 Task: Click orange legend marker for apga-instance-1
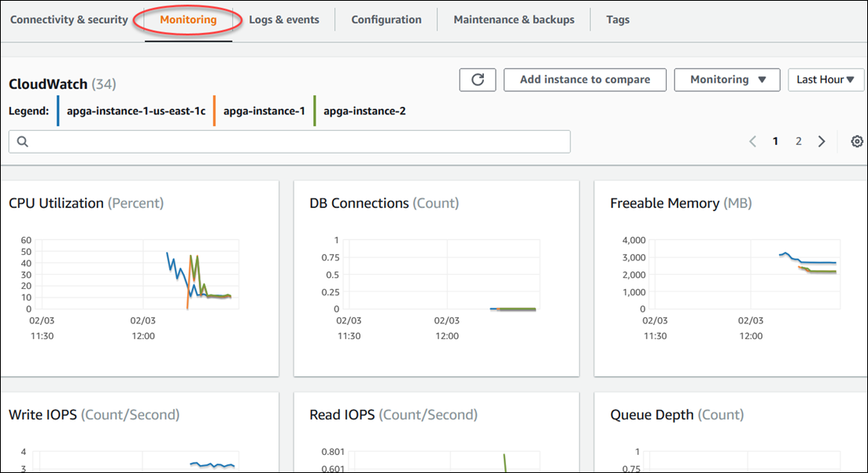pyautogui.click(x=215, y=111)
